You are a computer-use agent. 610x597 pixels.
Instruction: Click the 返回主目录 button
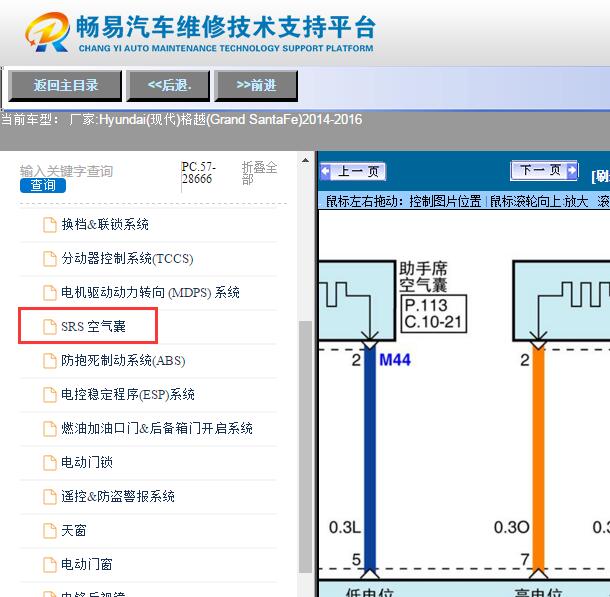[x=65, y=86]
